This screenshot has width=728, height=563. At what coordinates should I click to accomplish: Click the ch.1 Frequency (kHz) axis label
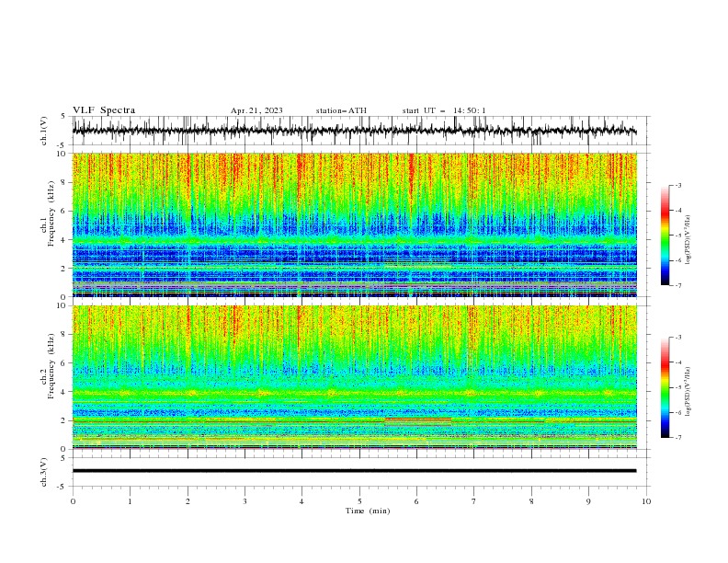[48, 213]
